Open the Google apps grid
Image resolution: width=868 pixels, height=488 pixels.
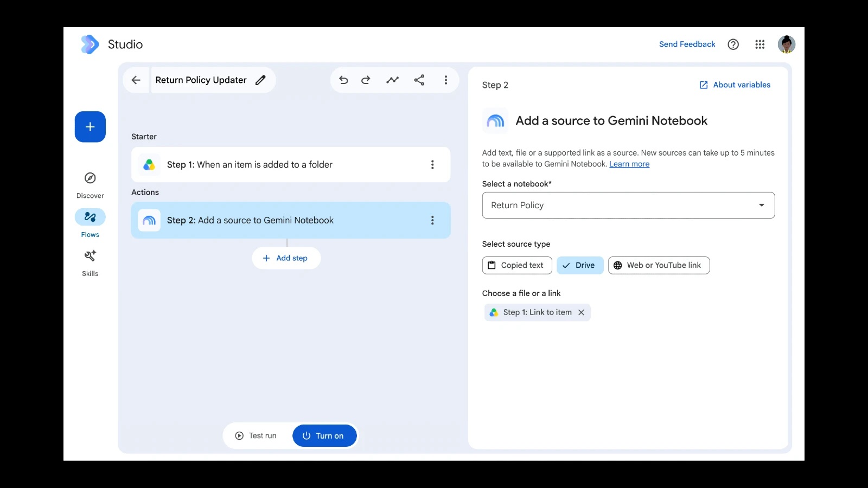[x=759, y=44]
